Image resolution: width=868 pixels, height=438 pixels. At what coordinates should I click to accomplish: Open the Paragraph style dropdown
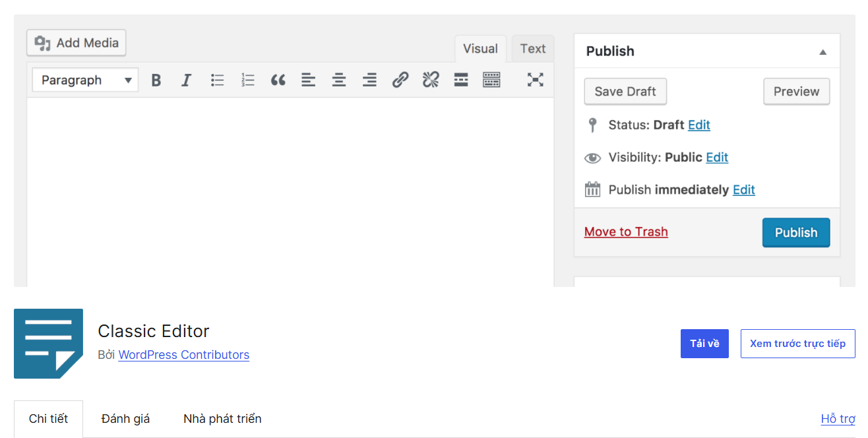[84, 79]
